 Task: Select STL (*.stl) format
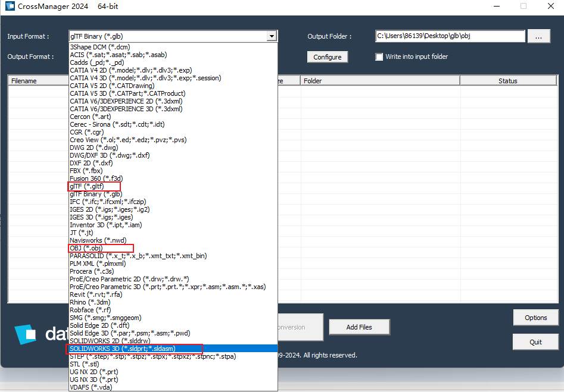(173, 364)
